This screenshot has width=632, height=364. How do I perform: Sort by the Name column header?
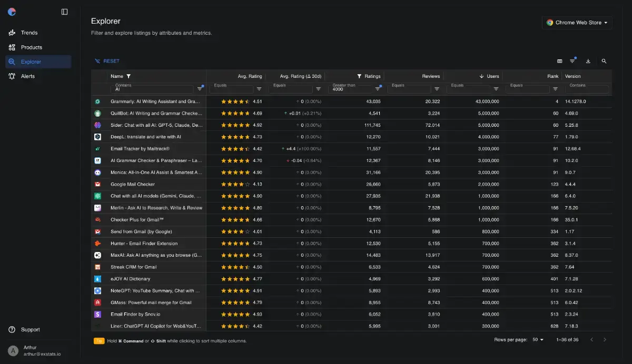(x=117, y=76)
